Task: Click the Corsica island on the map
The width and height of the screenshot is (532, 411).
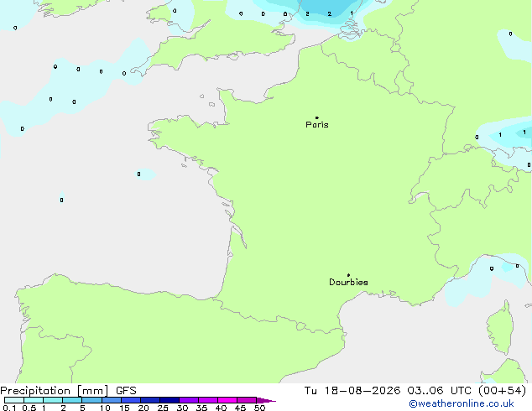Action: tap(501, 329)
